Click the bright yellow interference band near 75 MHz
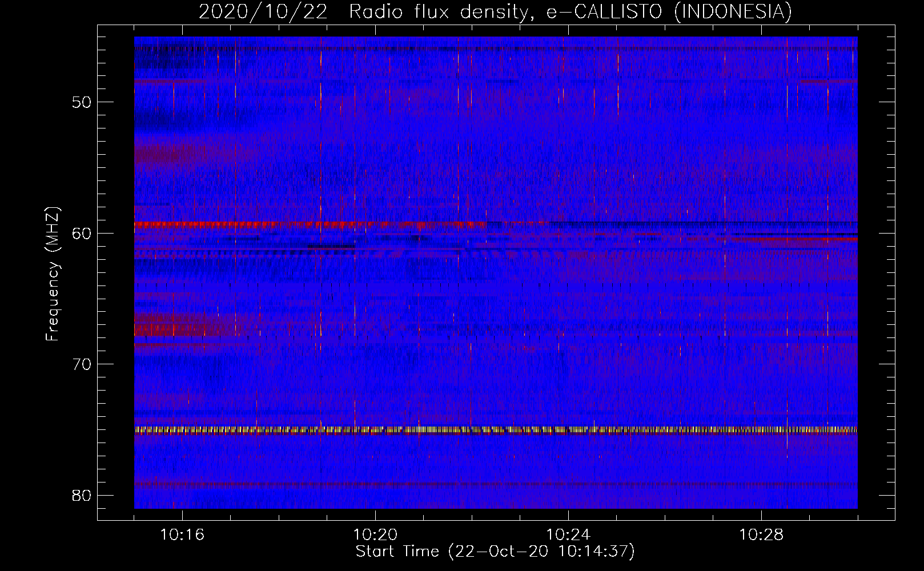 pyautogui.click(x=496, y=431)
